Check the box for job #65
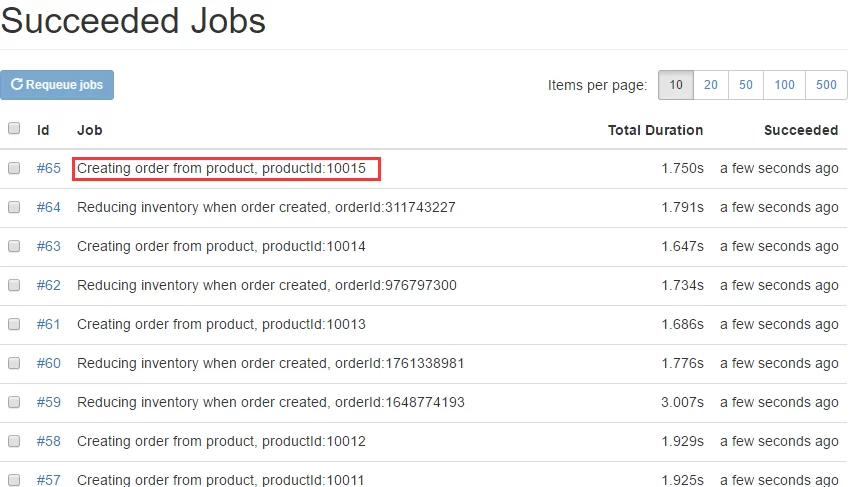 [14, 168]
